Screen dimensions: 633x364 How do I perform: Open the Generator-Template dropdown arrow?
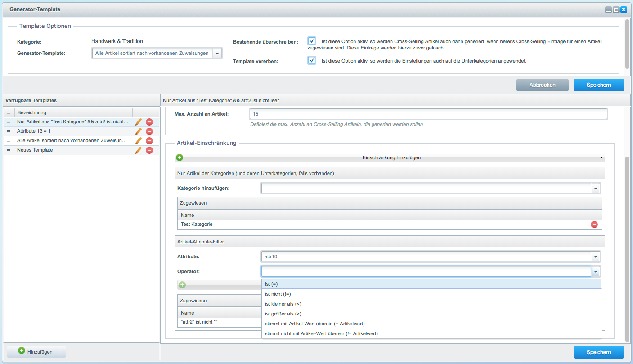[x=217, y=53]
